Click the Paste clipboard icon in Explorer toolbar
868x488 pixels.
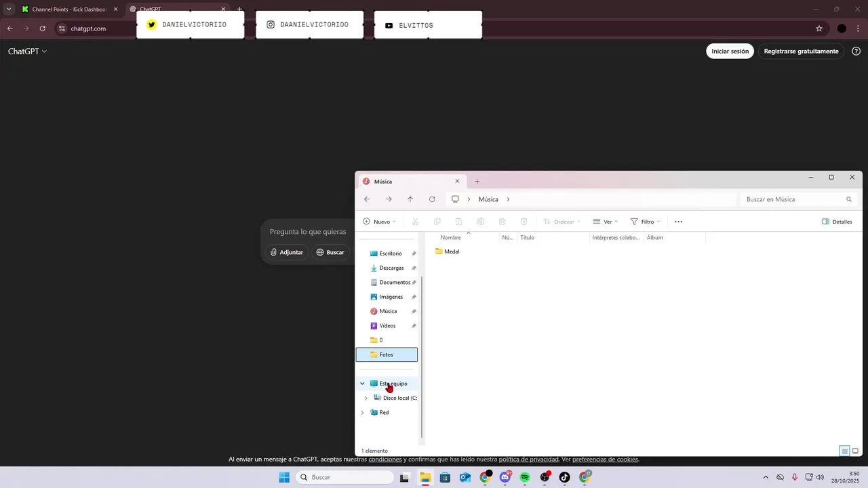pos(459,222)
